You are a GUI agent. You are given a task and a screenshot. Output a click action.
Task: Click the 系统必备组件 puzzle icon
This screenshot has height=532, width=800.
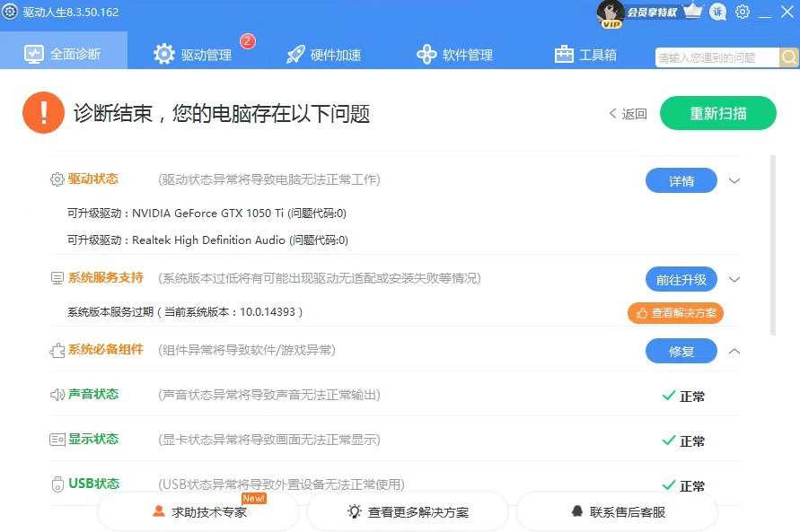pyautogui.click(x=57, y=350)
